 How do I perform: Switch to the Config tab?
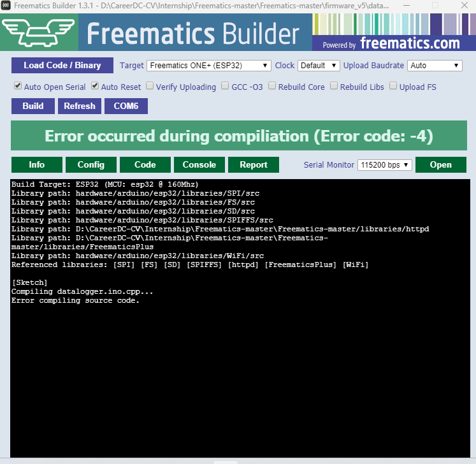click(x=91, y=164)
